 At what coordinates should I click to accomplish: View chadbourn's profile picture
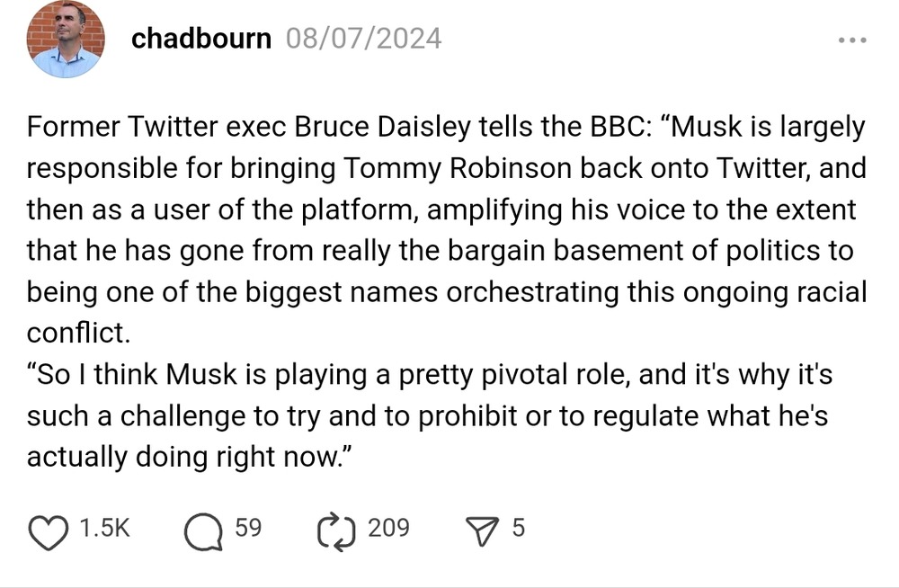tap(66, 39)
